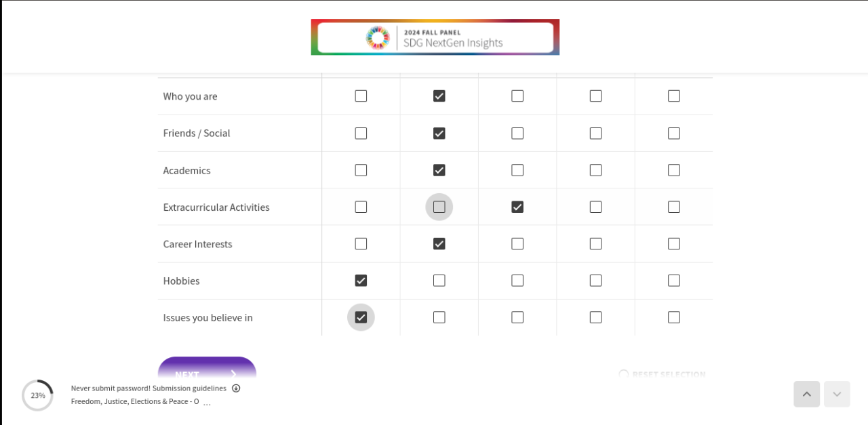Uncheck the checked Issues you believe in box

[361, 317]
